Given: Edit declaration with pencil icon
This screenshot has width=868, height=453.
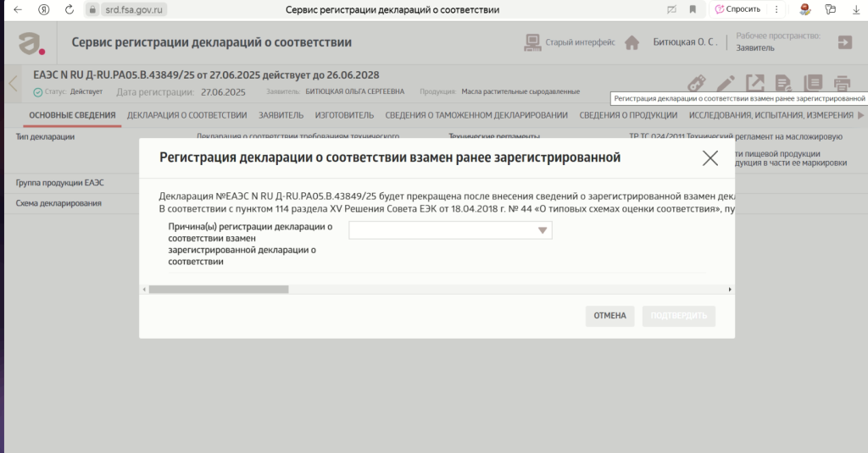Looking at the screenshot, I should point(726,84).
